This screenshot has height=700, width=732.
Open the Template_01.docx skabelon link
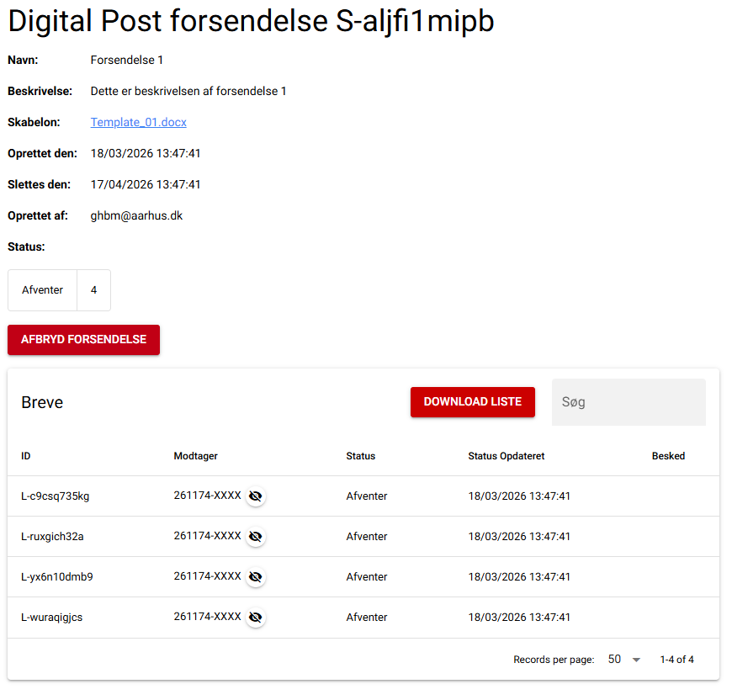[138, 122]
